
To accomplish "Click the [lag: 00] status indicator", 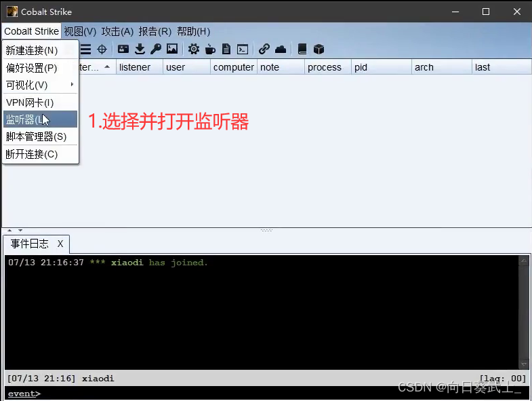I will tap(503, 378).
